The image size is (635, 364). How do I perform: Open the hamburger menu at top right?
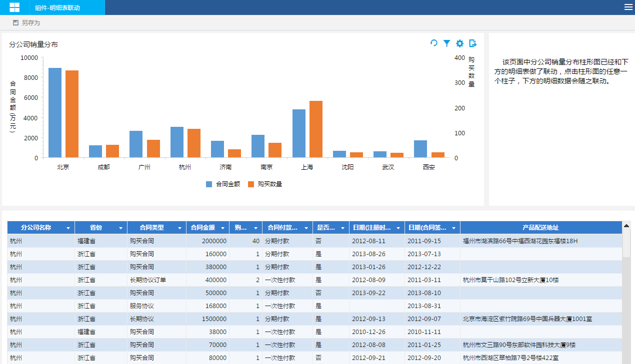[628, 7]
